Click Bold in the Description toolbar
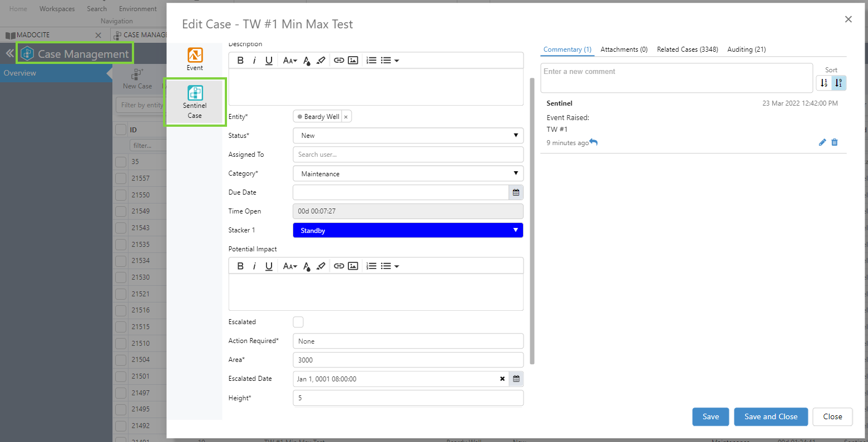This screenshot has width=868, height=442. [x=240, y=61]
